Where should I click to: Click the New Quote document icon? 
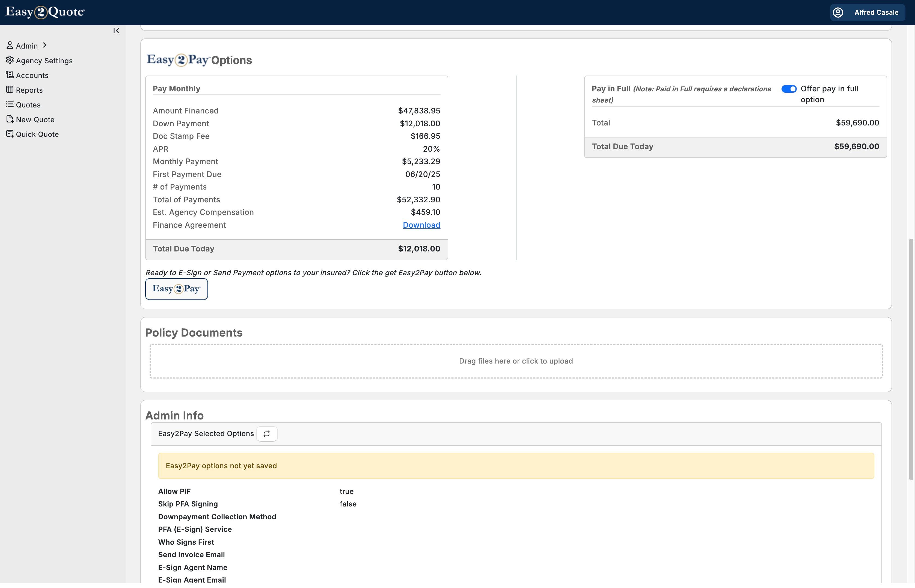click(10, 119)
